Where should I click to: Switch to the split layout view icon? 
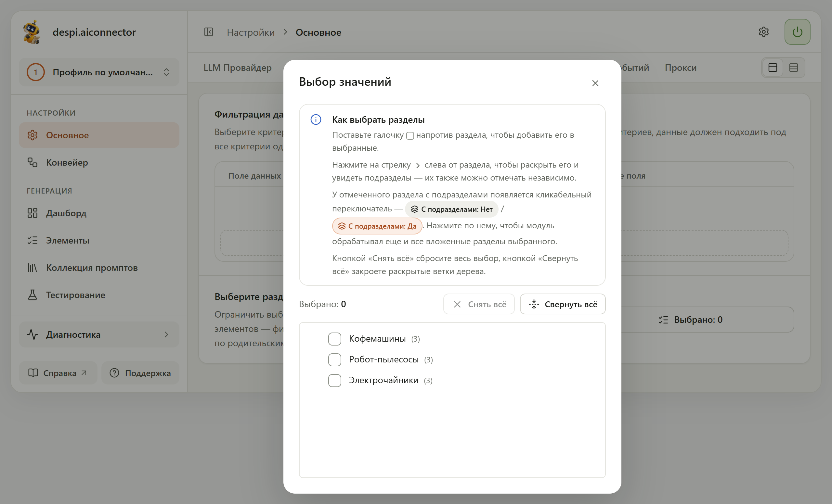click(x=773, y=68)
